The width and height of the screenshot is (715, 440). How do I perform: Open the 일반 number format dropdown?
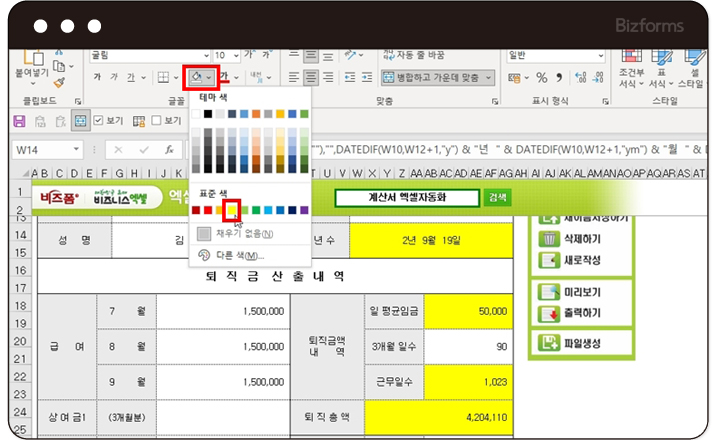click(601, 55)
